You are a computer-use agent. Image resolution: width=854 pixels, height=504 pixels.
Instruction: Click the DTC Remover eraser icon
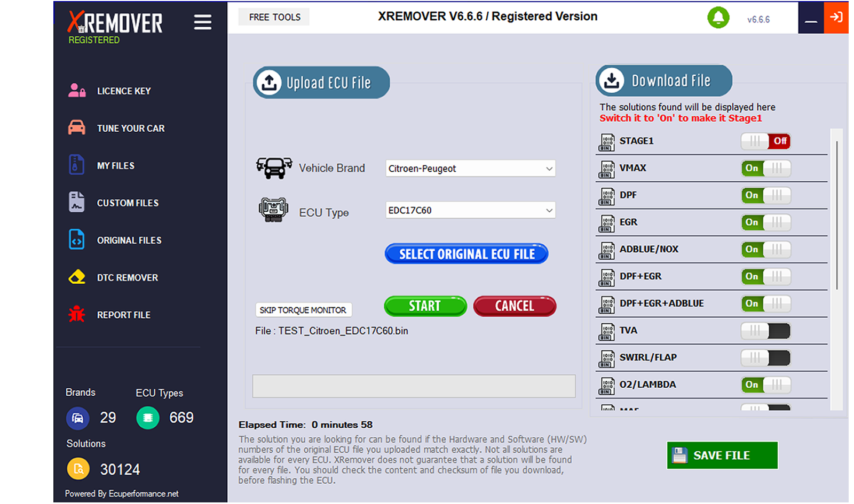click(76, 277)
